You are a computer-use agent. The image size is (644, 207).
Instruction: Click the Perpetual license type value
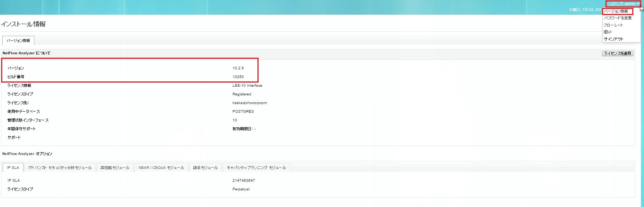[x=241, y=189]
